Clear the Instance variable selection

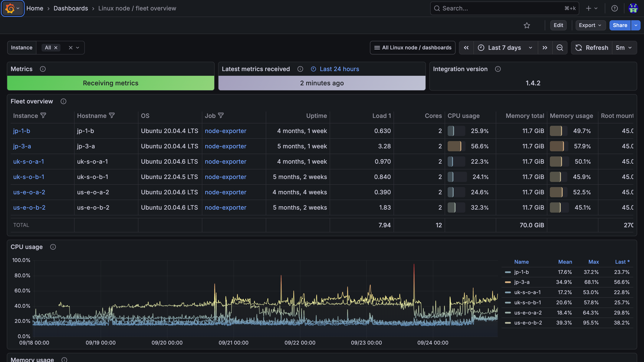[x=70, y=48]
